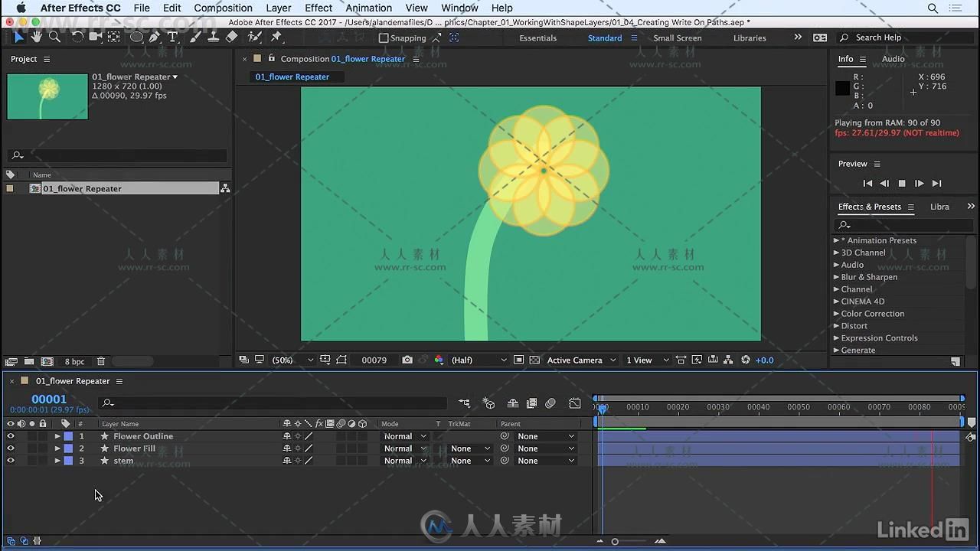Hide the stem layer
This screenshot has height=551, width=980.
tap(11, 461)
